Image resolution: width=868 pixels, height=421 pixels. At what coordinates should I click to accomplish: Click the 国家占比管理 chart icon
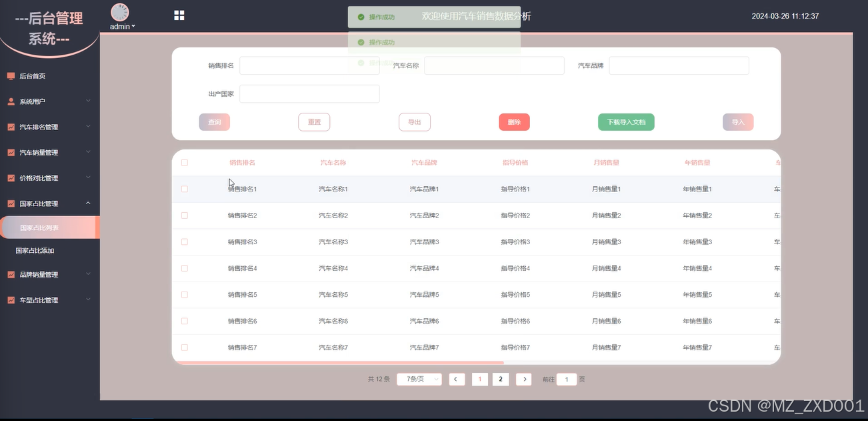pyautogui.click(x=11, y=203)
